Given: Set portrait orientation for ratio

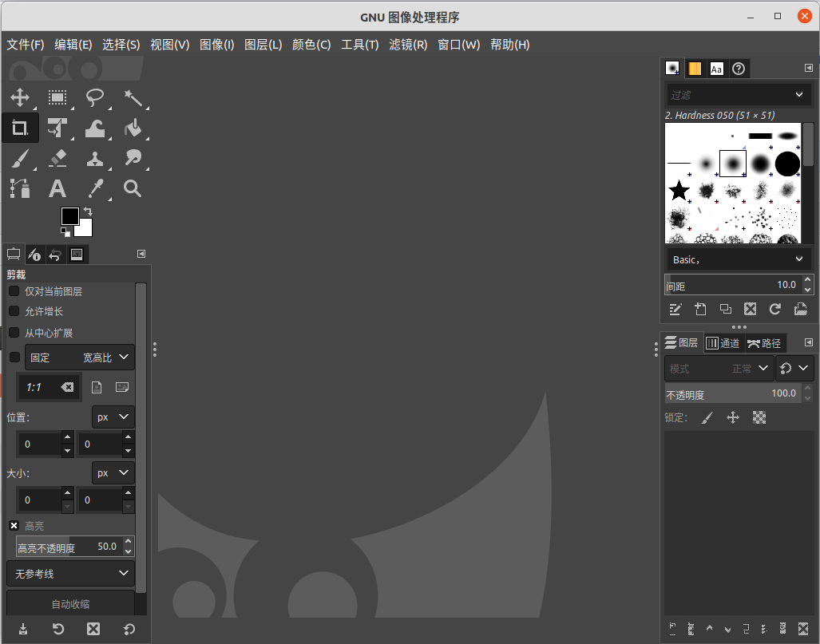Looking at the screenshot, I should (97, 387).
